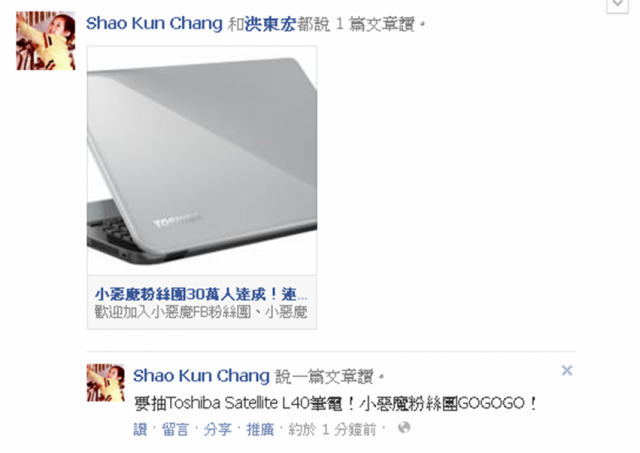Hide the post with the X icon
The image size is (640, 453).
pyautogui.click(x=567, y=370)
